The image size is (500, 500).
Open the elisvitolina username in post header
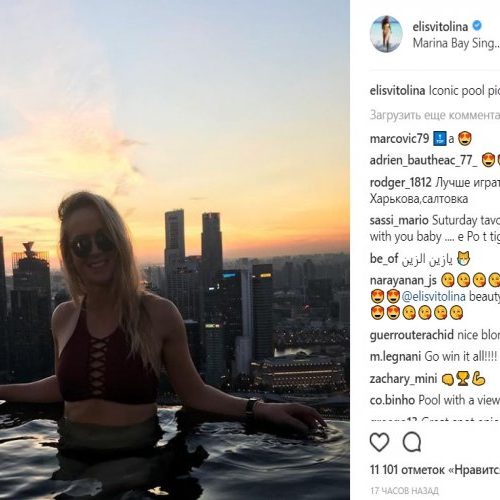[440, 26]
